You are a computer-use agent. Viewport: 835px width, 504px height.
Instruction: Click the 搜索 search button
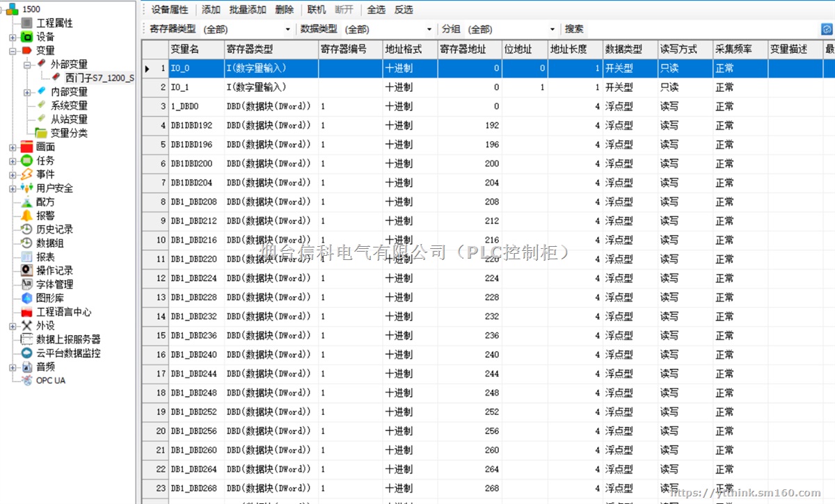[x=573, y=29]
